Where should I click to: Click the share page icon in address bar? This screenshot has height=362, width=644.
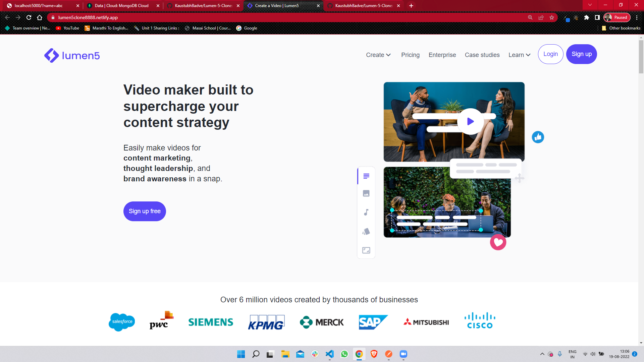click(x=541, y=17)
